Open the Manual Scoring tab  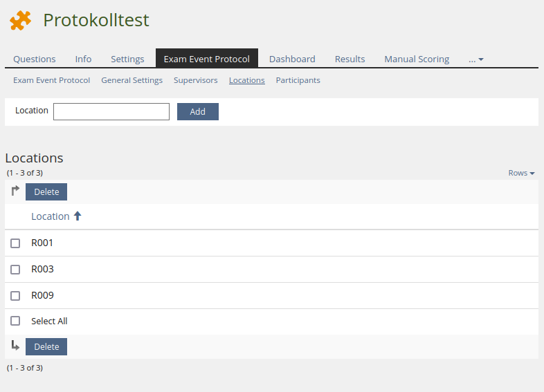click(417, 59)
